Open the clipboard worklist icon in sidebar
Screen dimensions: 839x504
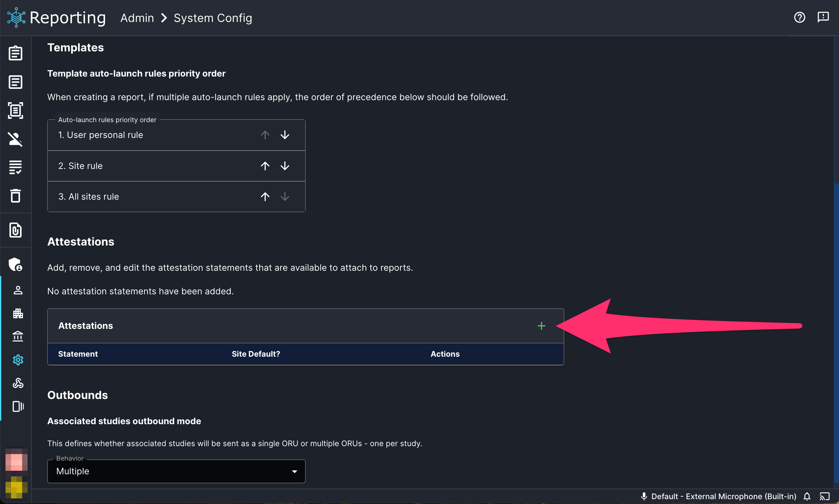click(16, 53)
